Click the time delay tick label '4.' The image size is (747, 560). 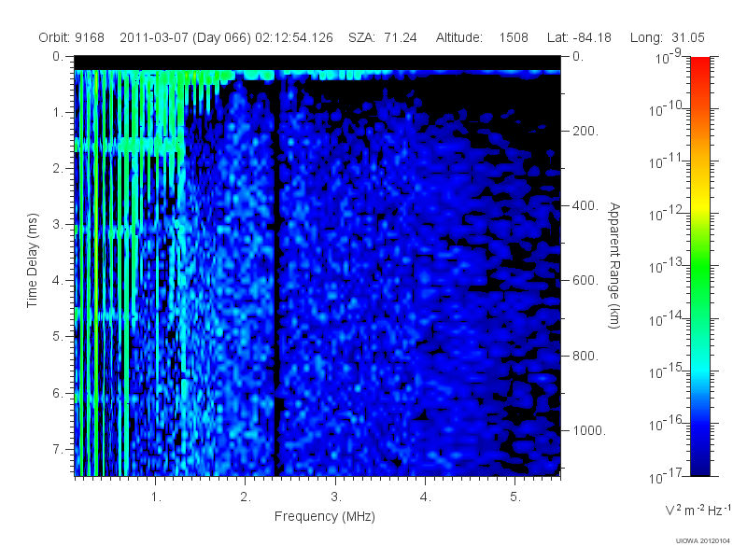pos(57,280)
